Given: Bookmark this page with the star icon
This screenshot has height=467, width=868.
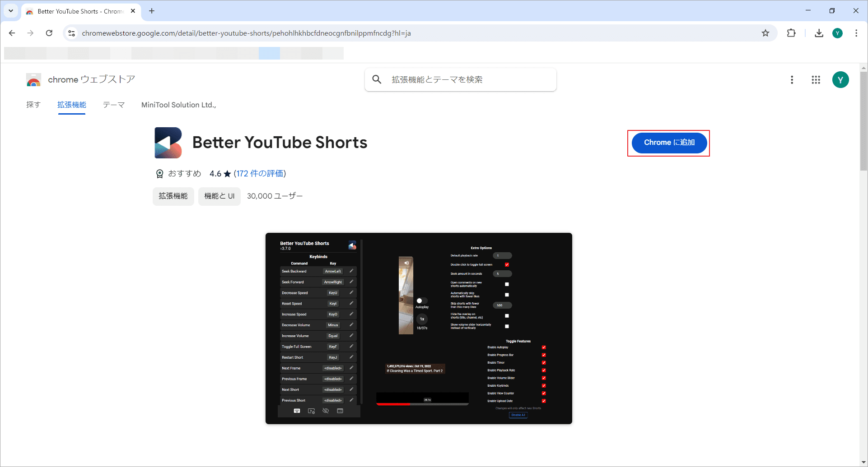Looking at the screenshot, I should [765, 33].
